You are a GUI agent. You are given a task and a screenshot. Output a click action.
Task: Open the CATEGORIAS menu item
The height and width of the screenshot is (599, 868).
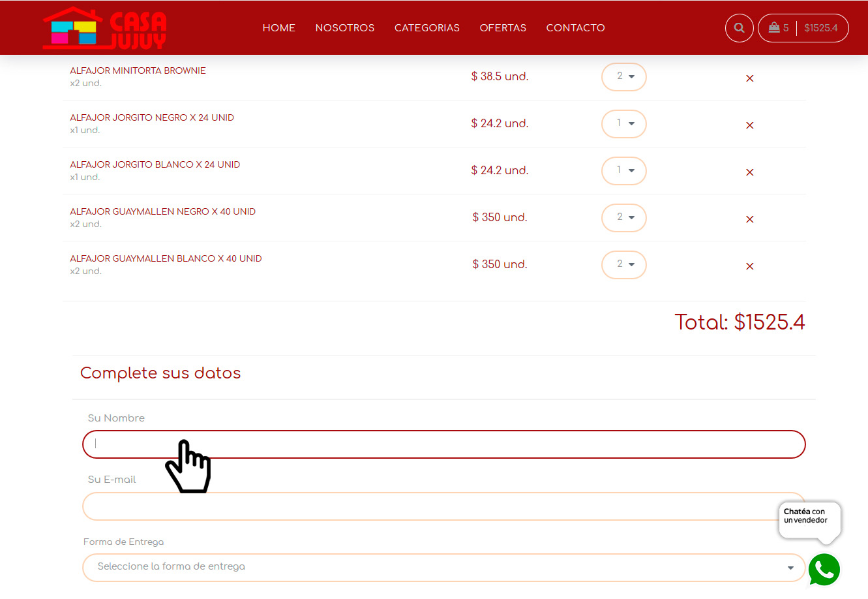pyautogui.click(x=427, y=28)
